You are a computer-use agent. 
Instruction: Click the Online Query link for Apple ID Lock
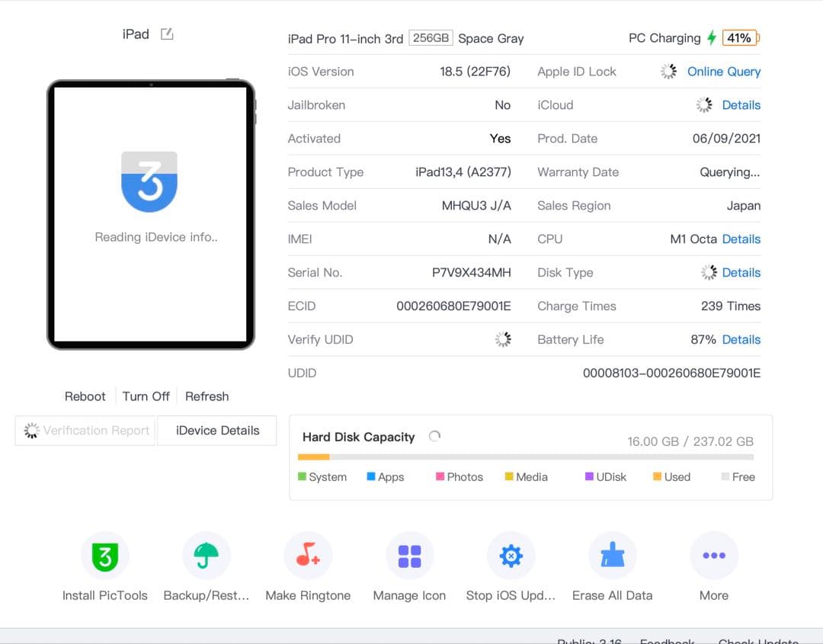723,72
